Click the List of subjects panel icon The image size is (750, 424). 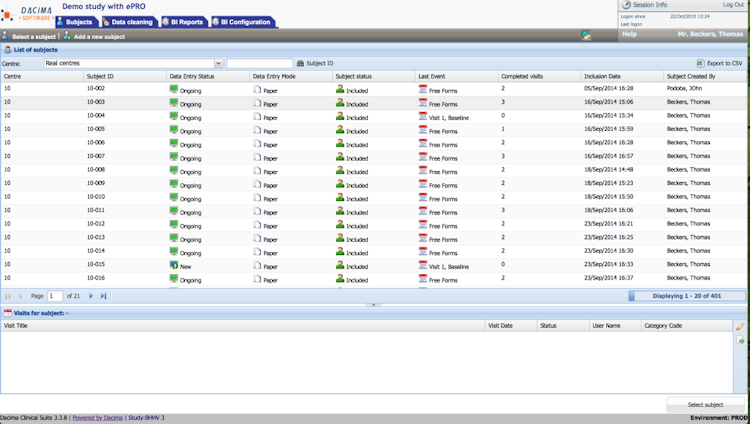[x=8, y=50]
